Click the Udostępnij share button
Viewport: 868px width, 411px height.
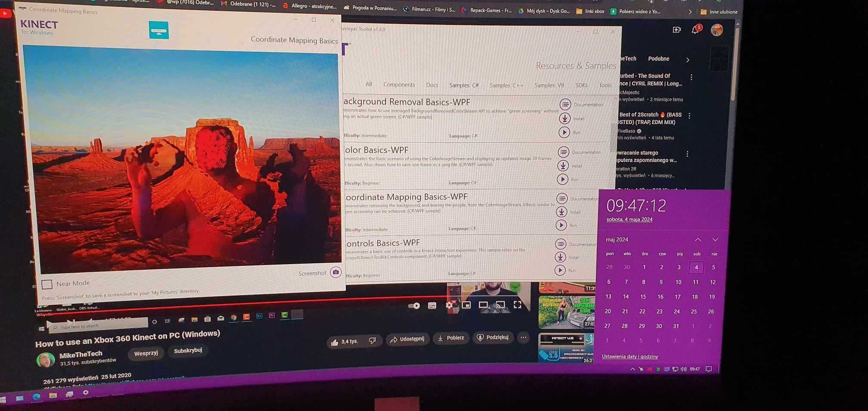pyautogui.click(x=407, y=339)
